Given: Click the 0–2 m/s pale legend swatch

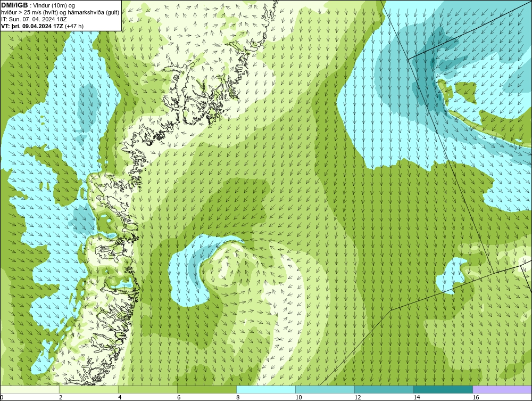Looking at the screenshot, I should click(30, 389).
